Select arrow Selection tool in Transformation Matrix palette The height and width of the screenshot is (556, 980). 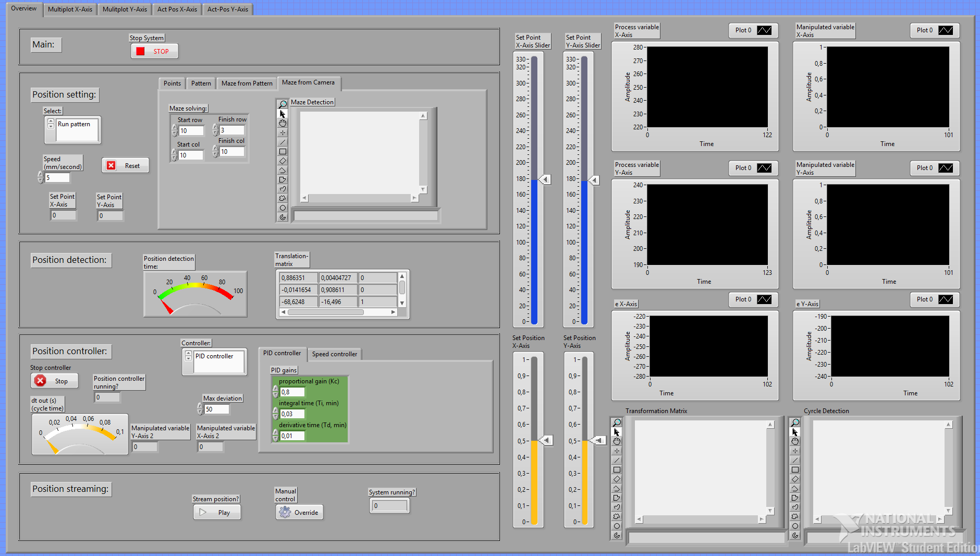click(x=617, y=432)
